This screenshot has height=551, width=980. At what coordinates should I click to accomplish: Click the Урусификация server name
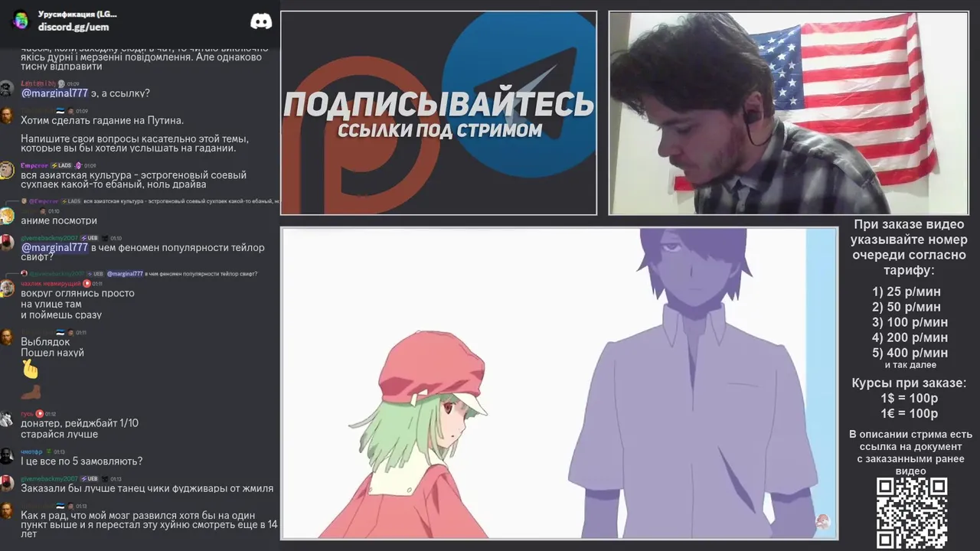[x=77, y=14]
